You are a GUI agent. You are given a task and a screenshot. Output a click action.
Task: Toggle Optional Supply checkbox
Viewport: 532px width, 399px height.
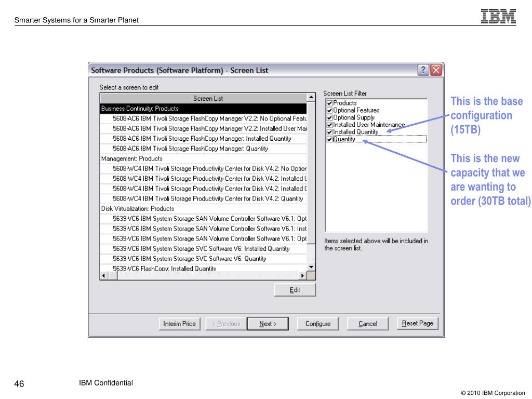[329, 118]
